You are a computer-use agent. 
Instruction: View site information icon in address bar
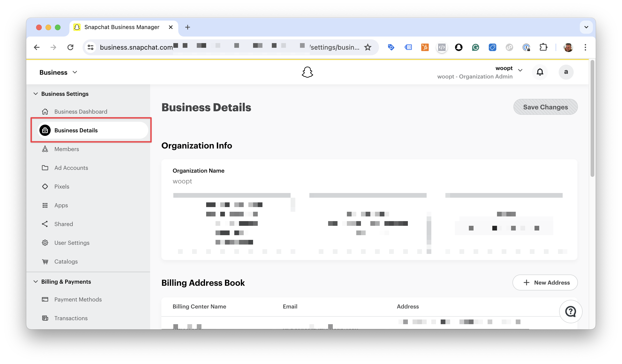[x=91, y=47]
